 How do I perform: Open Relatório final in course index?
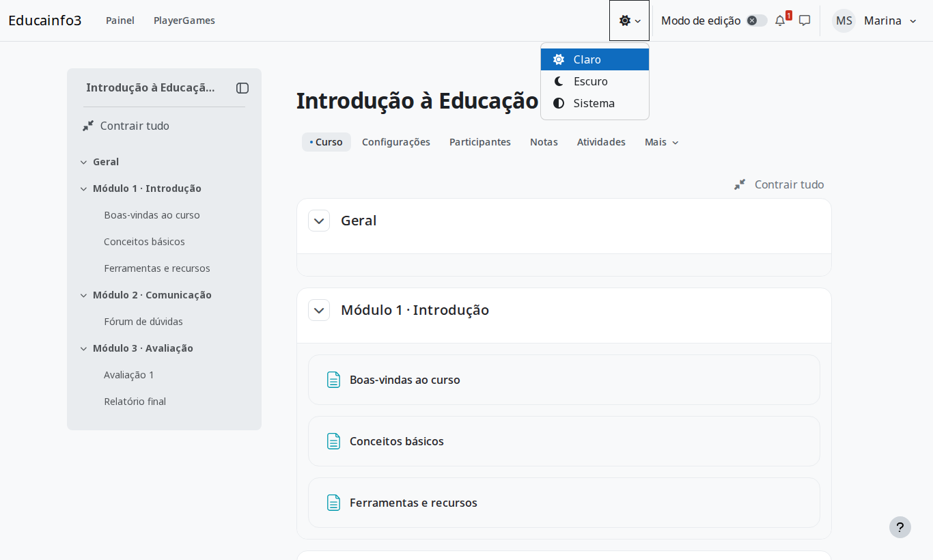pos(135,402)
